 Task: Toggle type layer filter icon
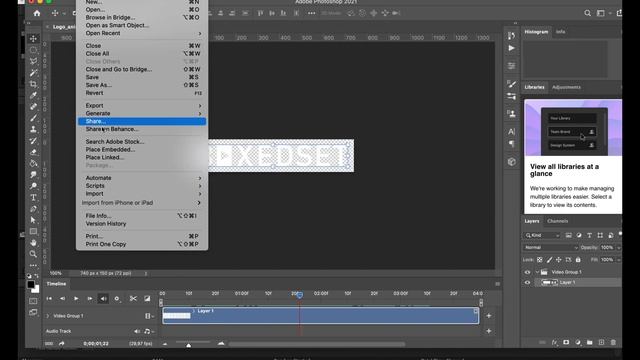tap(589, 236)
